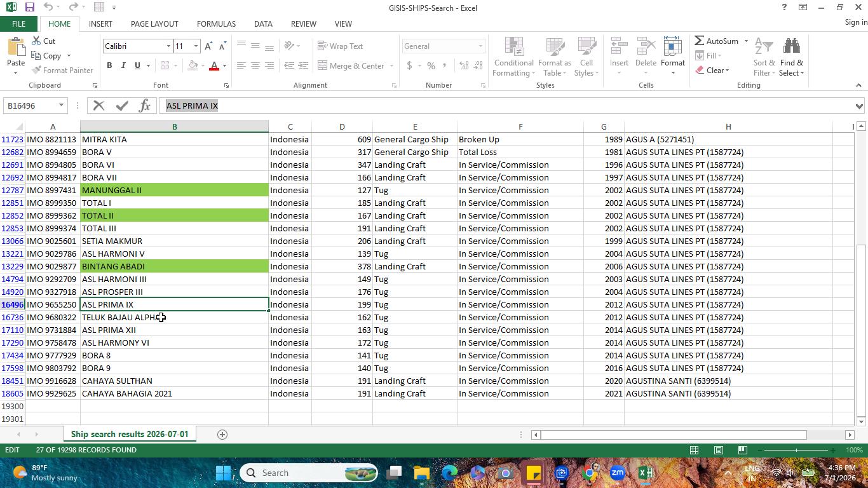868x488 pixels.
Task: Click the Select All corner button
Action: coord(12,126)
